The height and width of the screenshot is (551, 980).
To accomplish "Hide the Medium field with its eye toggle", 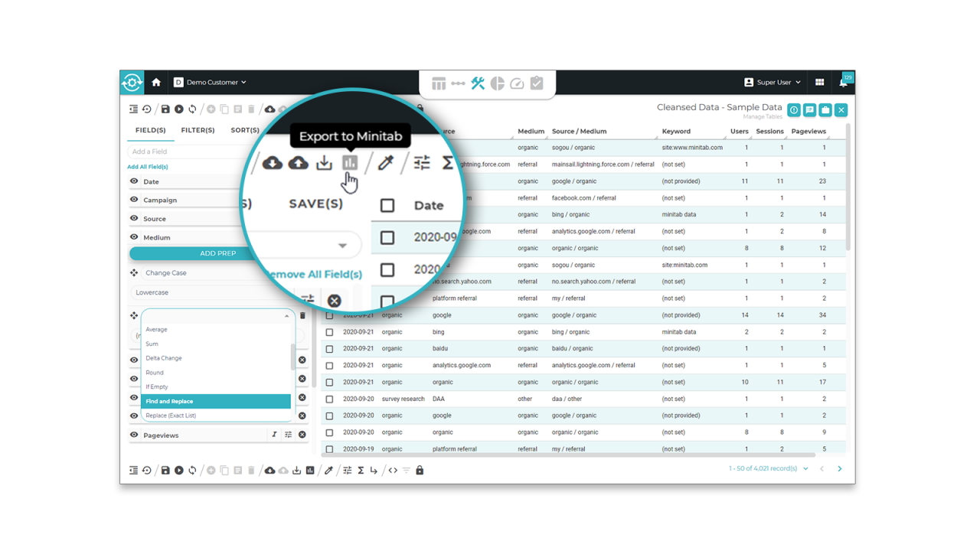I will [134, 236].
